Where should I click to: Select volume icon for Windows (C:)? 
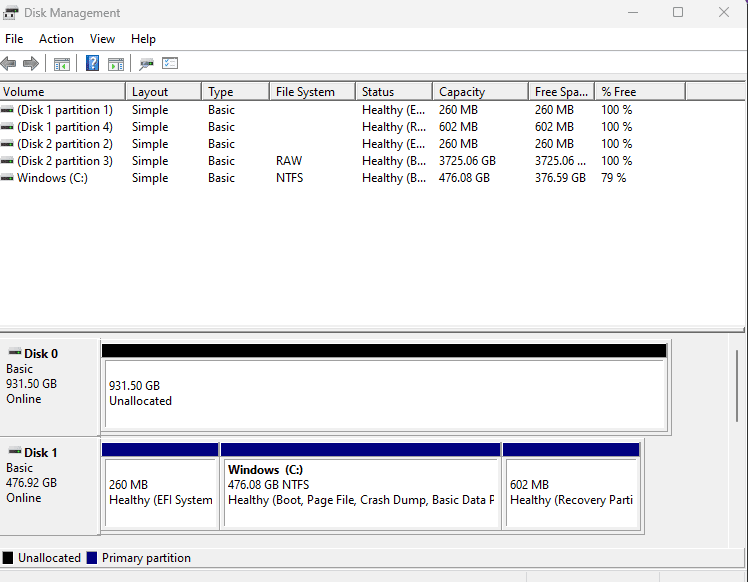tap(7, 178)
